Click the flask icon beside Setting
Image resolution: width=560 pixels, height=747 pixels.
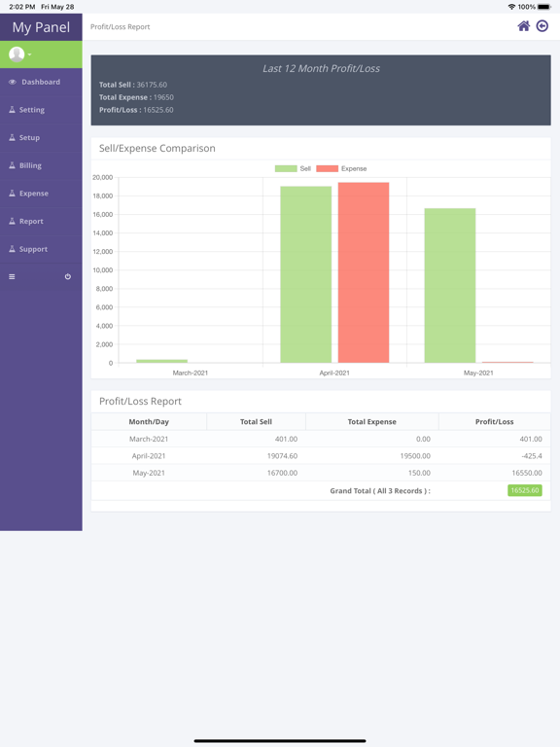12,110
